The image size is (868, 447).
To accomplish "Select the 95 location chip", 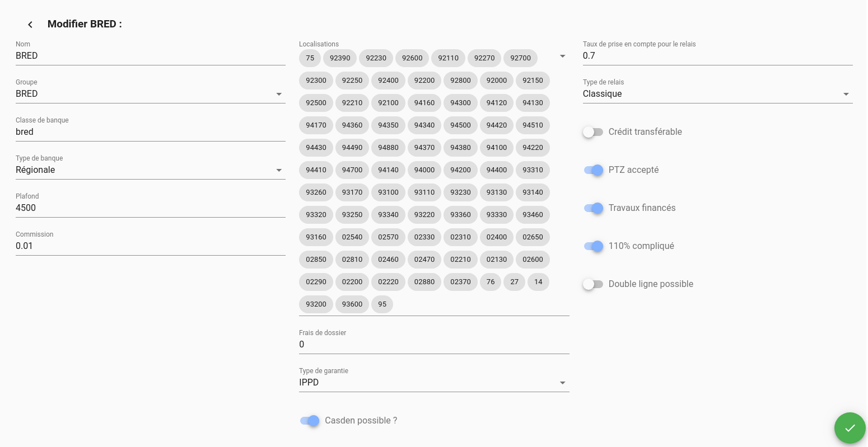I will point(382,304).
